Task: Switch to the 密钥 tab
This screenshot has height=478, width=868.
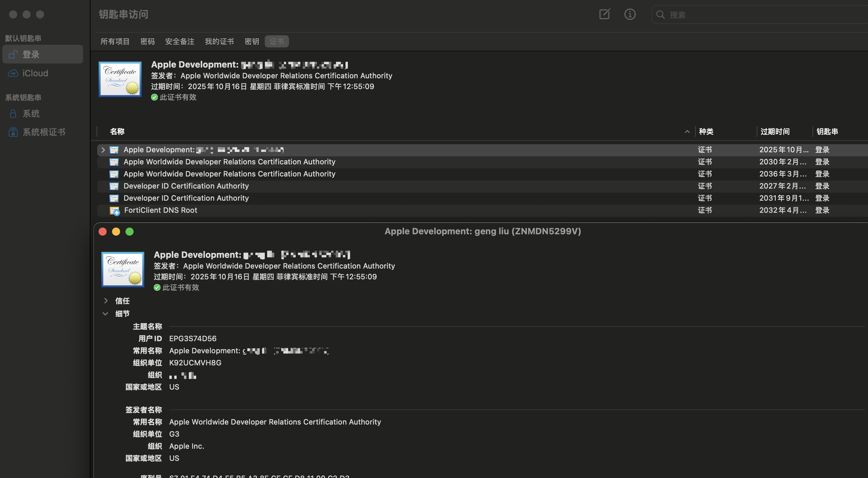Action: (x=252, y=41)
